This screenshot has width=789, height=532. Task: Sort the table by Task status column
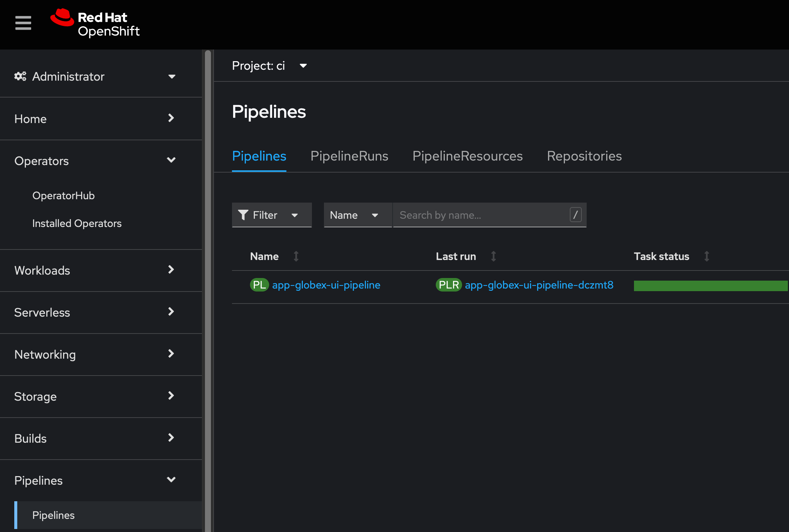(672, 256)
